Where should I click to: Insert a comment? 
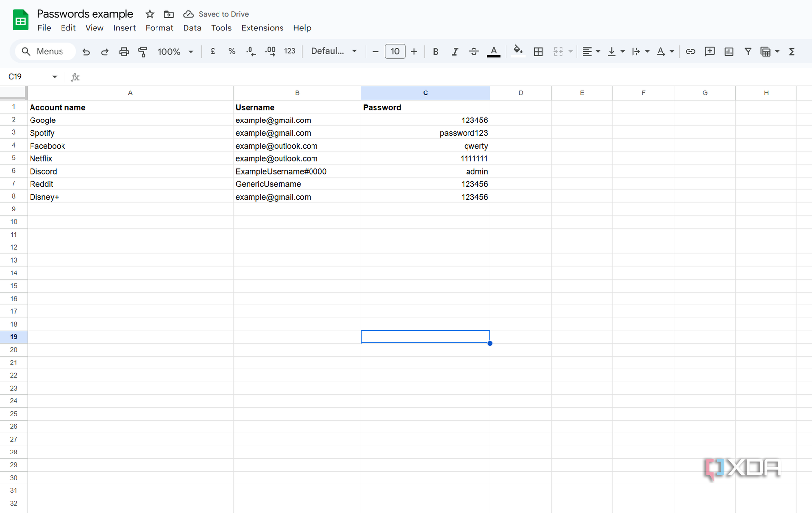click(710, 51)
